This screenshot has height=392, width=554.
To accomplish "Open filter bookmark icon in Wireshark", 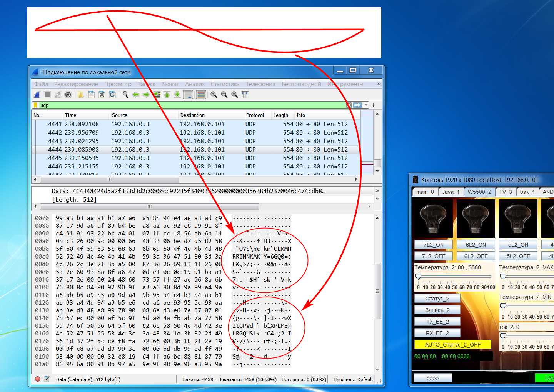I will 35,105.
